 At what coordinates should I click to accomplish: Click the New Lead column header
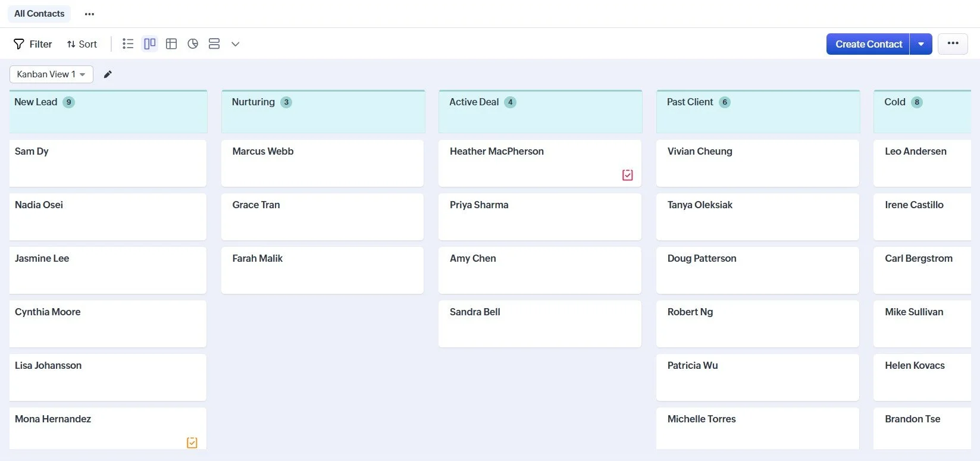tap(108, 112)
